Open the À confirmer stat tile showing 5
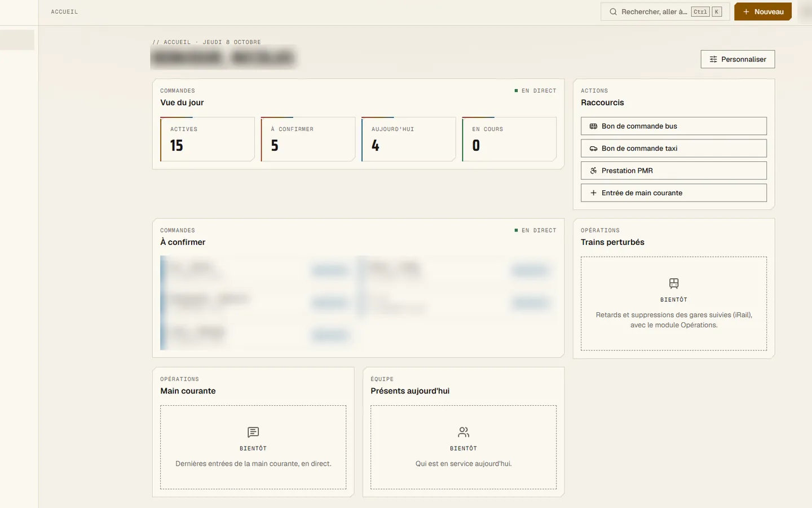This screenshot has height=508, width=812. pos(308,139)
